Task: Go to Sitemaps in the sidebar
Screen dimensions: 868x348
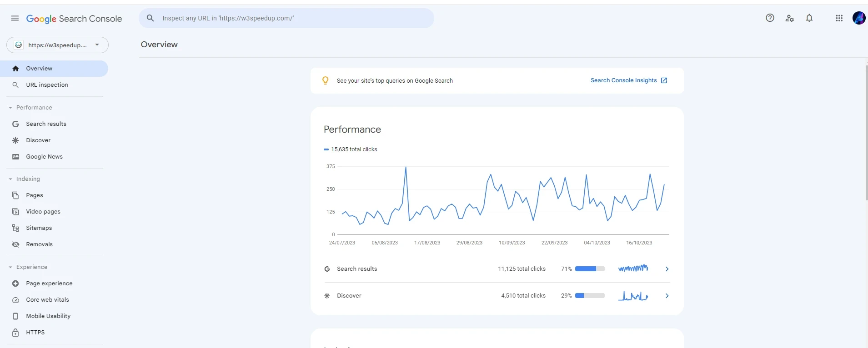Action: [x=39, y=228]
